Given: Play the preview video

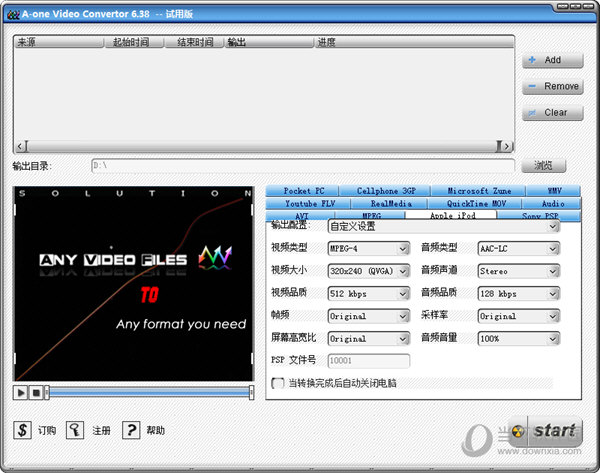Looking at the screenshot, I should click(x=21, y=393).
